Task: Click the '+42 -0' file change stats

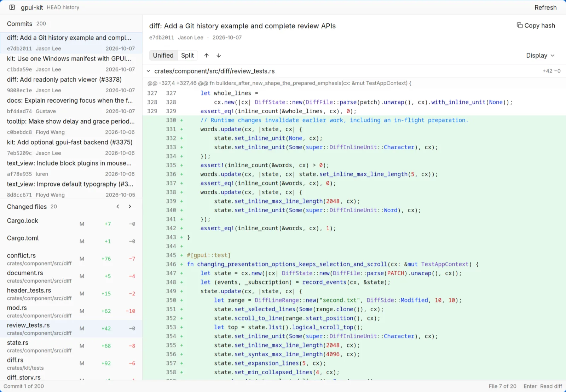Action: [551, 71]
